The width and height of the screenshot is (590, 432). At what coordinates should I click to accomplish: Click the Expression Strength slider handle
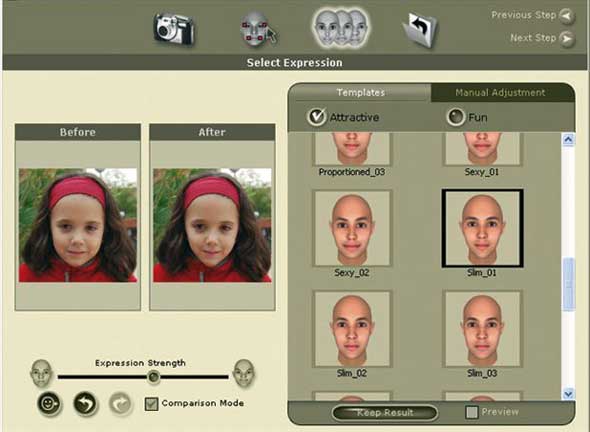[153, 376]
